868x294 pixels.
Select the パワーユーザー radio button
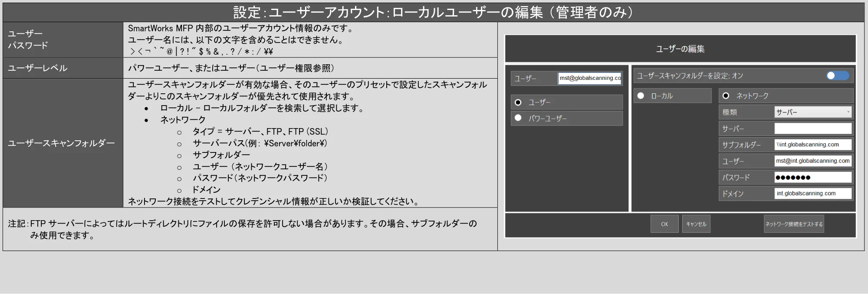tap(518, 118)
